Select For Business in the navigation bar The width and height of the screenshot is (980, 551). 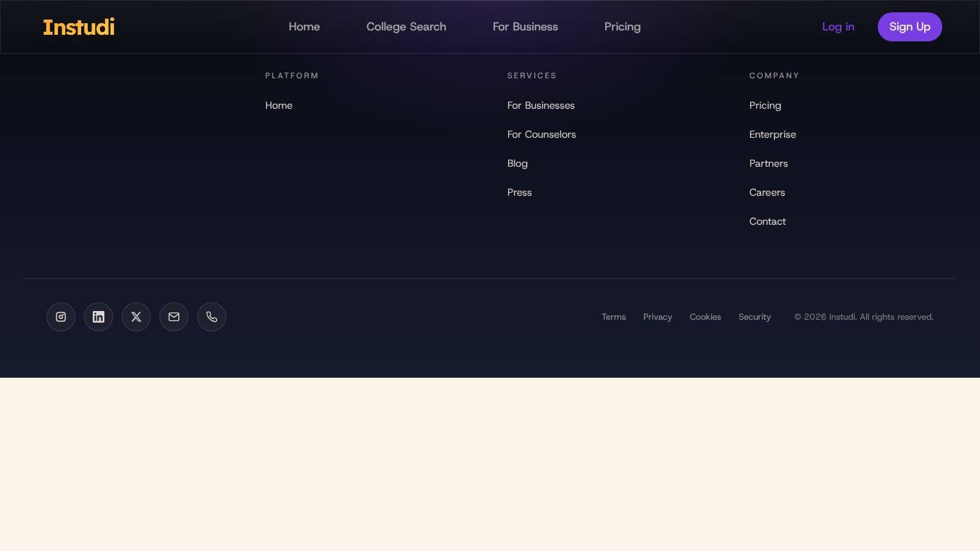526,27
